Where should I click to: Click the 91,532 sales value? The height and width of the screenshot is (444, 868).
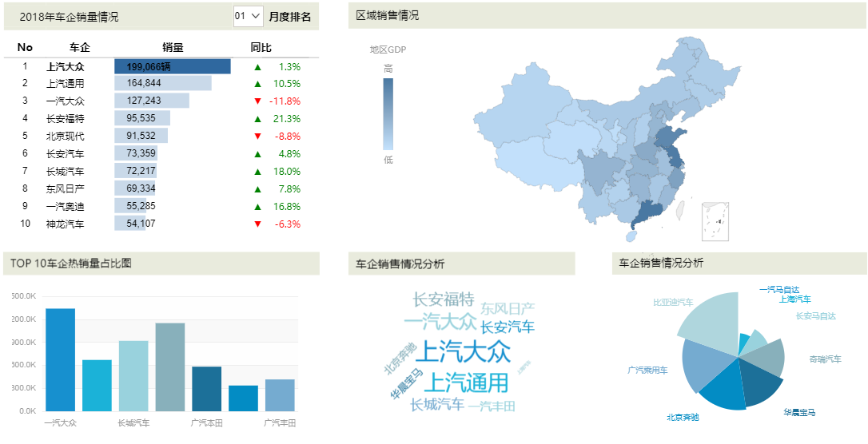point(141,136)
